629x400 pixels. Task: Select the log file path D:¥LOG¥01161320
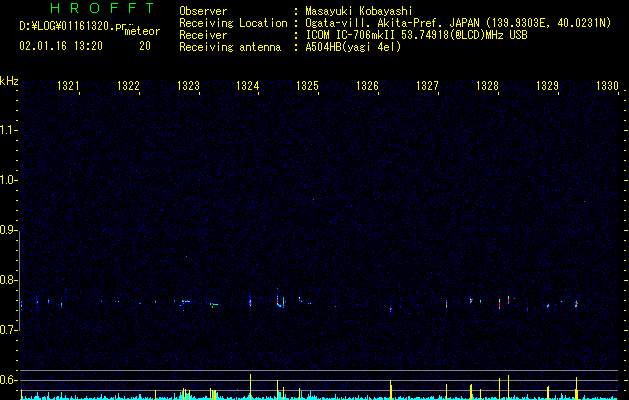(67, 26)
